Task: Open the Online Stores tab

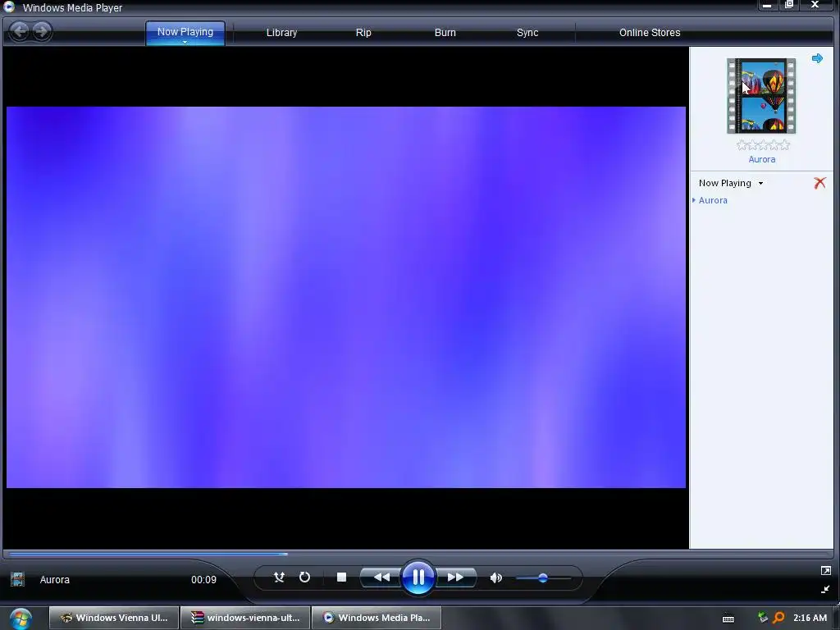Action: 650,33
